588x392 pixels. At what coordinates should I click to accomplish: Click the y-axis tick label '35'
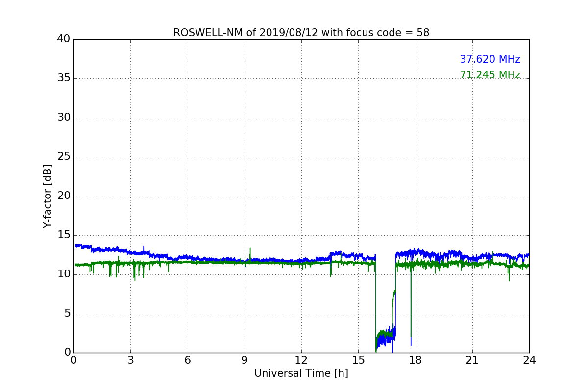64,78
